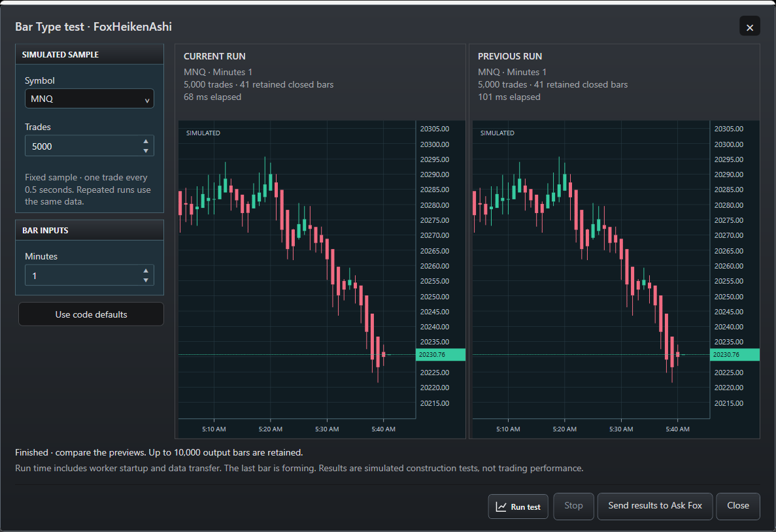Viewport: 776px width, 532px height.
Task: Click the Minutes input field
Action: (90, 275)
